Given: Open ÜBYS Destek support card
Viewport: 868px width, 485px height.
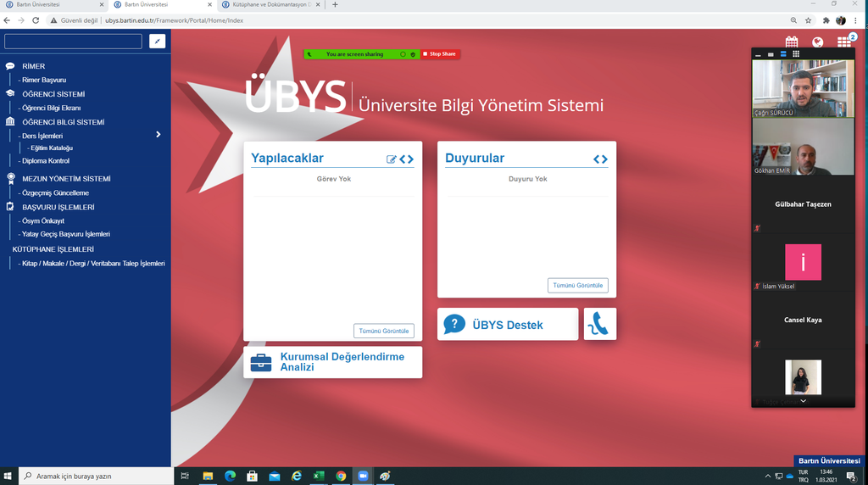Looking at the screenshot, I should (x=507, y=324).
